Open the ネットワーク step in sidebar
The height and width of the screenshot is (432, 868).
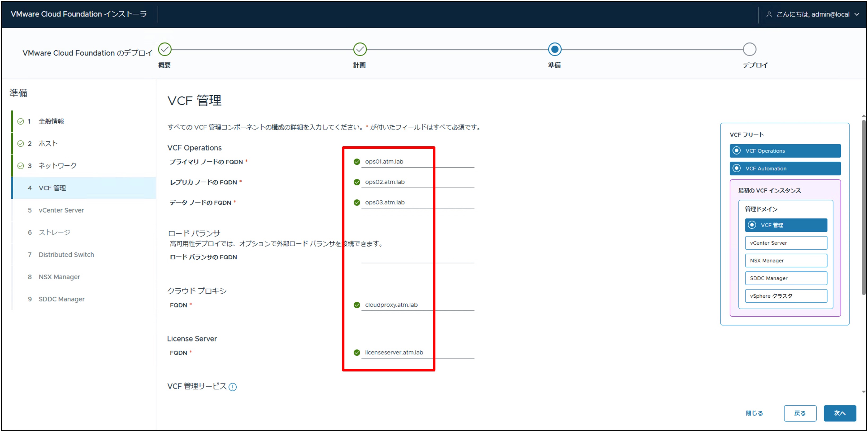[x=84, y=166]
